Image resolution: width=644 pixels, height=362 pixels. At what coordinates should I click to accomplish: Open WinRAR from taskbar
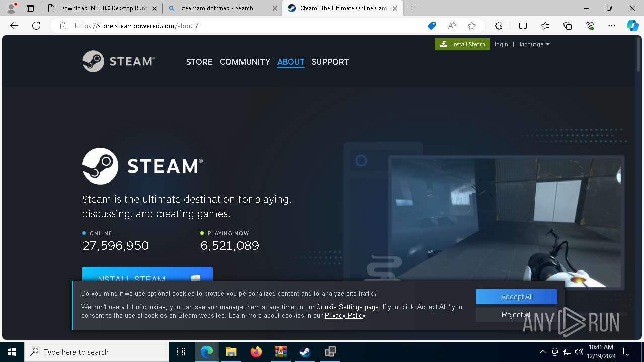click(281, 352)
